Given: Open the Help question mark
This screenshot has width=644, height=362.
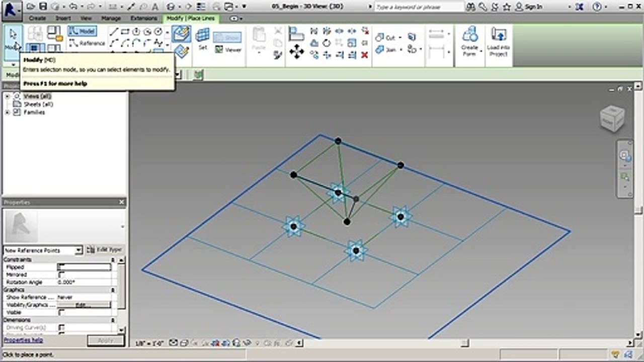Looking at the screenshot, I should click(x=597, y=7).
